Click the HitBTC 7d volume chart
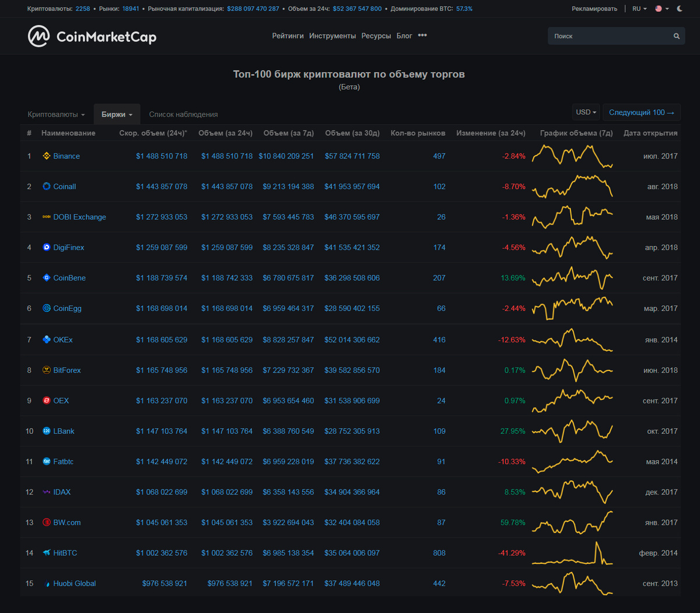This screenshot has height=613, width=700. (x=572, y=553)
